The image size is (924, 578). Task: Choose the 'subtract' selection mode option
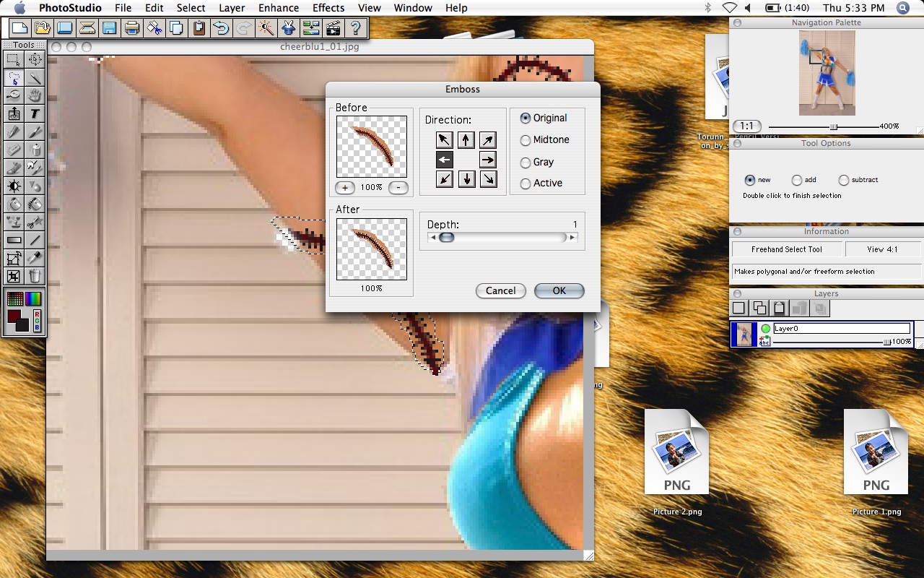click(844, 180)
